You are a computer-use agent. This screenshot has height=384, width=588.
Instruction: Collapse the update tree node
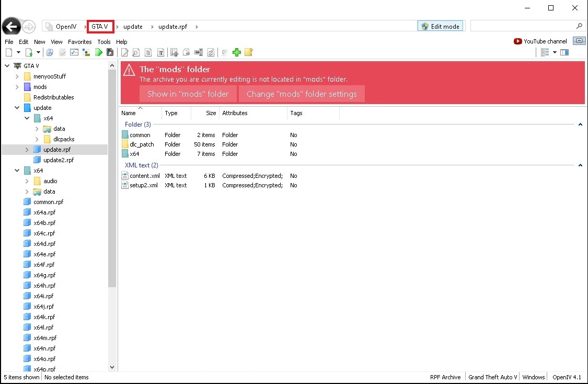tap(17, 108)
